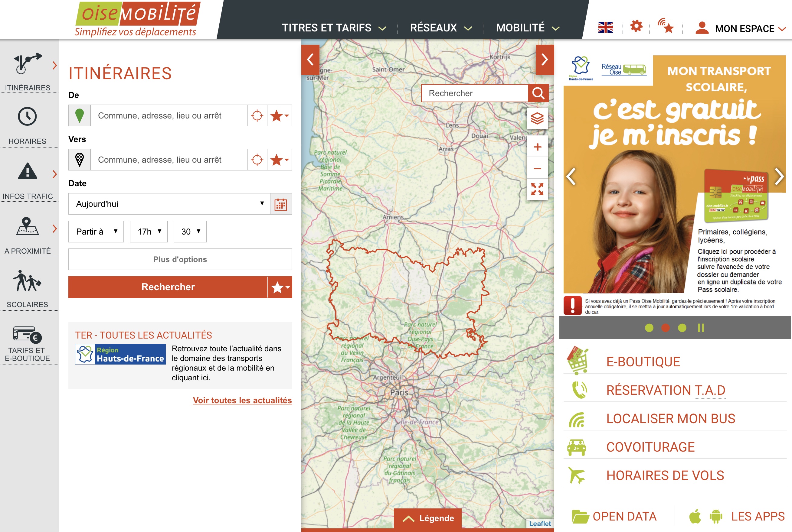792x532 pixels.
Task: Expand Infos Trafic submenu chevron
Action: 55,174
